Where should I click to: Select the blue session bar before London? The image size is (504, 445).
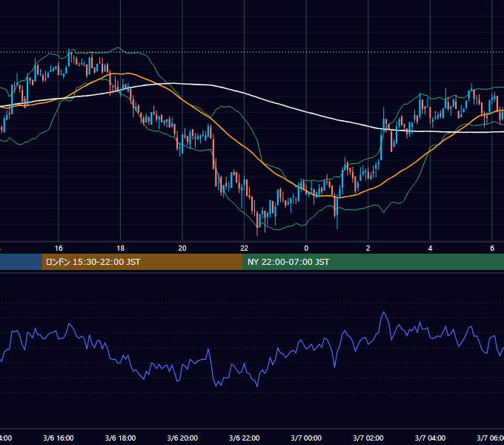click(21, 262)
